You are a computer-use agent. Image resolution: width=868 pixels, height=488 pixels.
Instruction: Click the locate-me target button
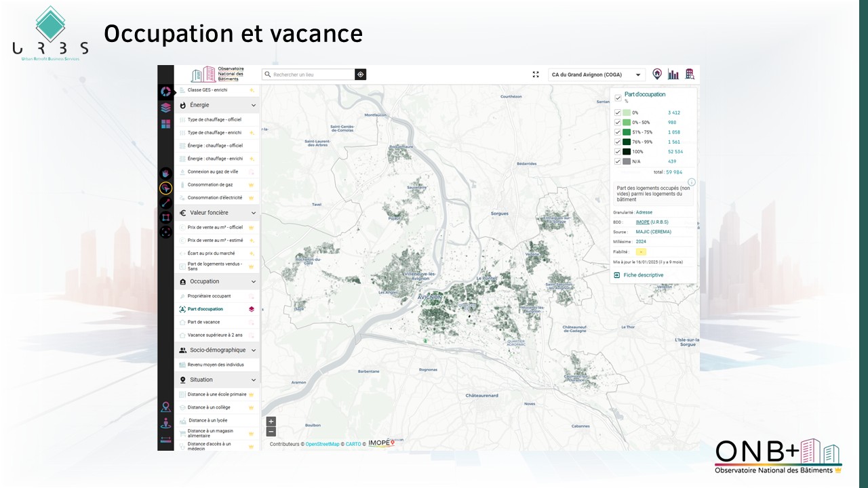pyautogui.click(x=361, y=75)
